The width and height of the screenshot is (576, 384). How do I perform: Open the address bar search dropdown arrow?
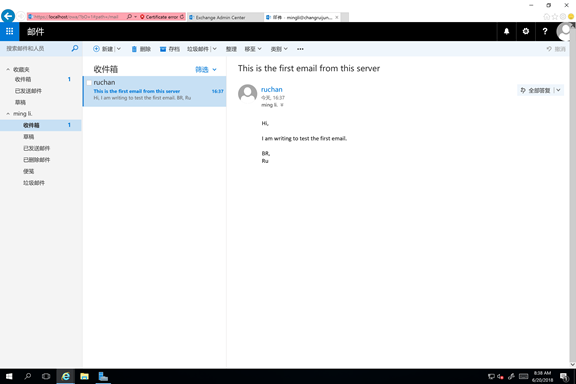pos(136,17)
